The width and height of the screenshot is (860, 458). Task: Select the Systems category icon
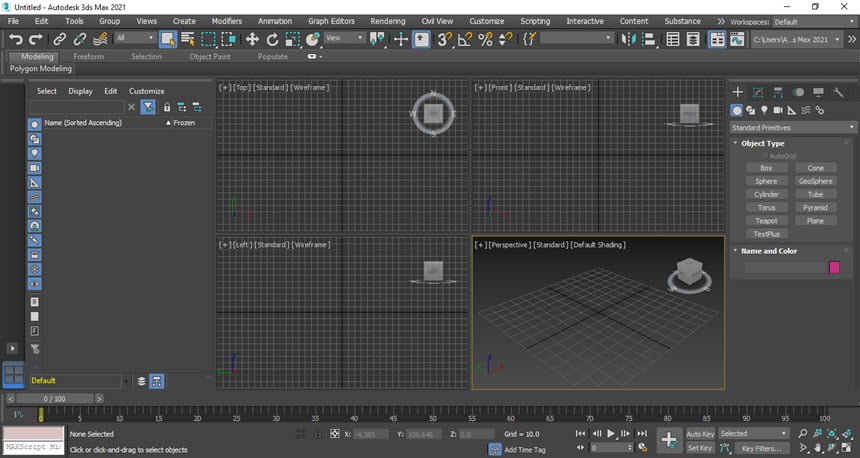click(819, 110)
